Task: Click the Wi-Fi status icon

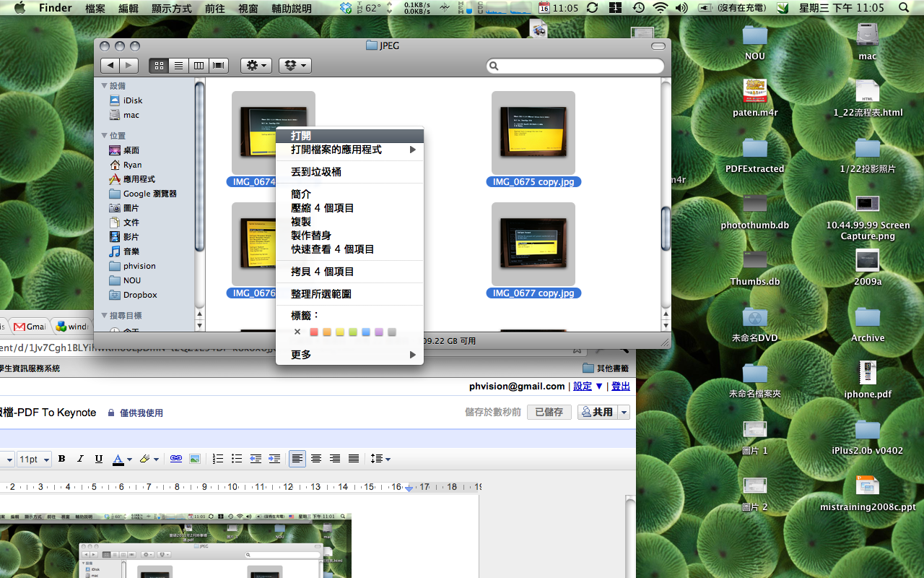Action: pos(660,8)
